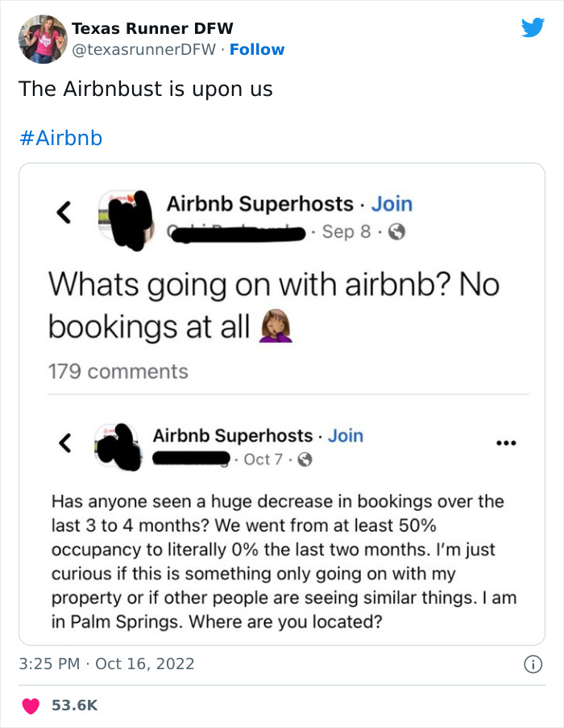Click the Twitter bird logo

click(x=533, y=27)
